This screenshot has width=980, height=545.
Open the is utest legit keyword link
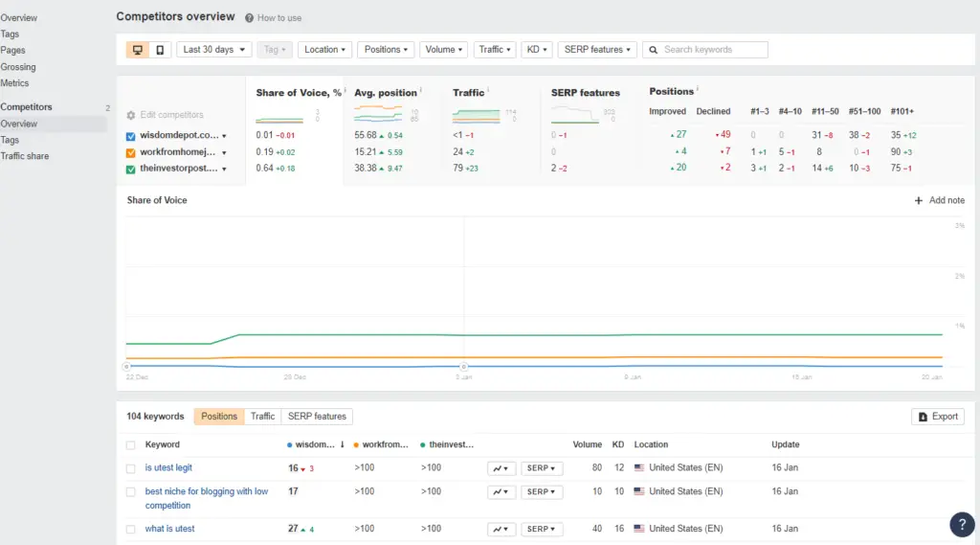click(168, 468)
